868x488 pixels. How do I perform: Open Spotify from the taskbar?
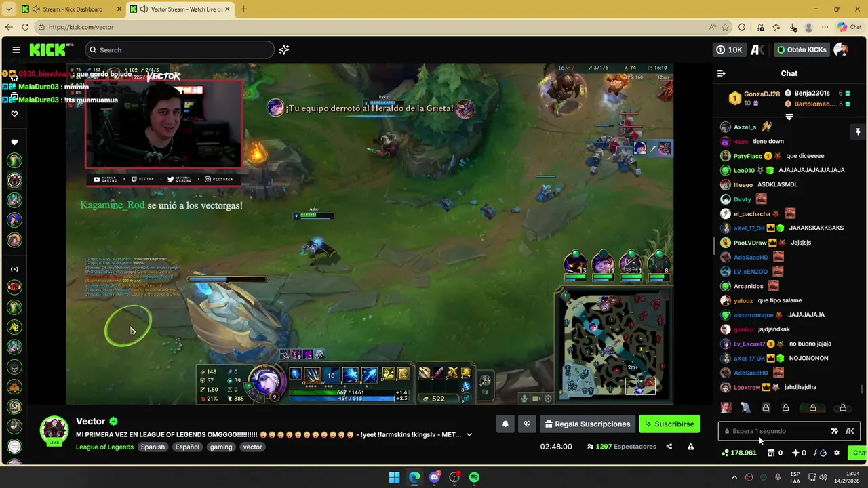point(474,477)
